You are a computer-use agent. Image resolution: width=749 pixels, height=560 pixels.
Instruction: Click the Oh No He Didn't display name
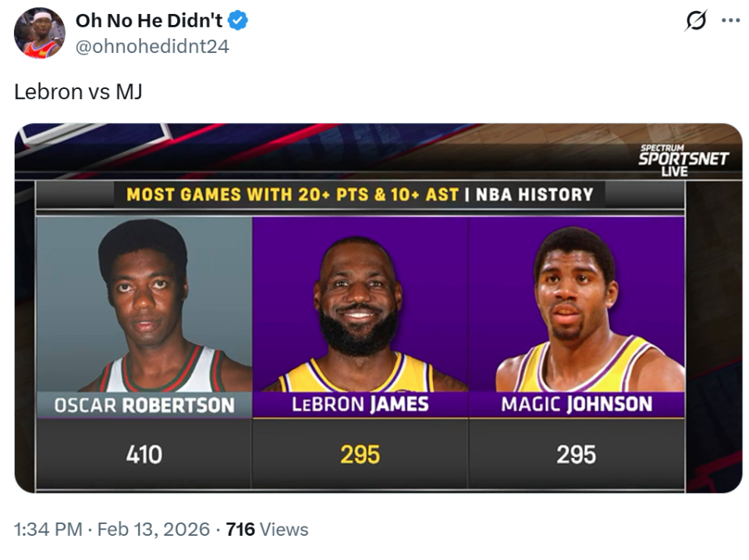(149, 21)
